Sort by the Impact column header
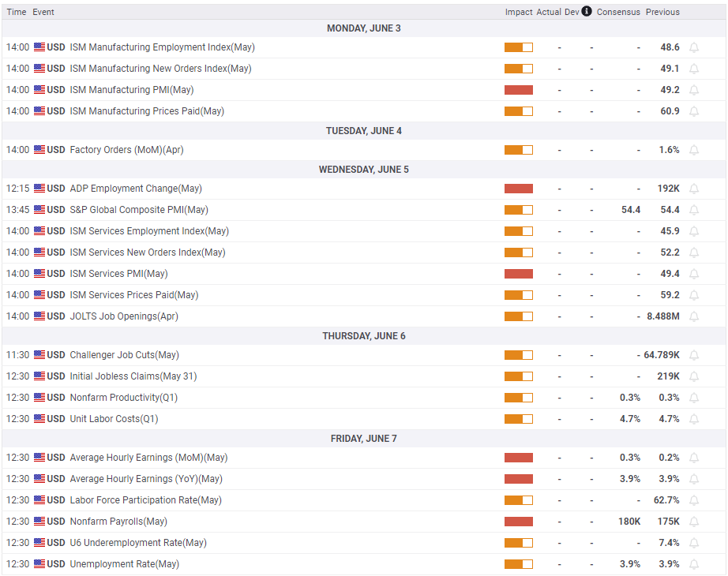728x576 pixels. coord(518,12)
